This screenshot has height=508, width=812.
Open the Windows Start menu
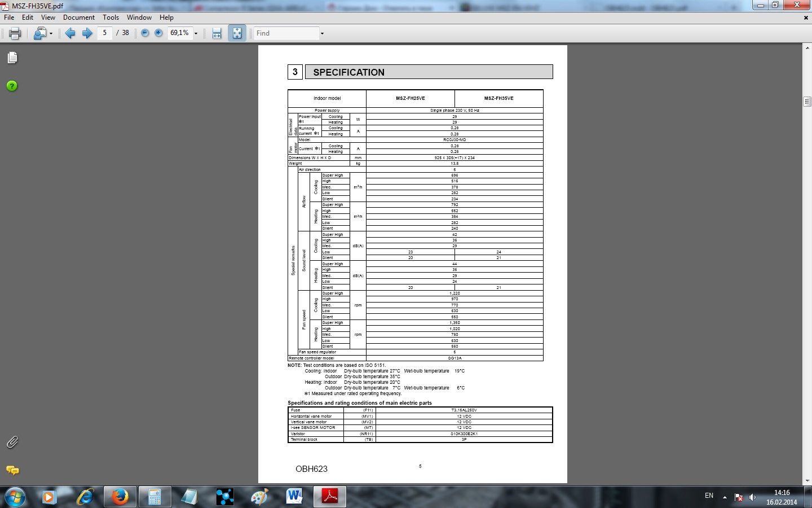pos(15,497)
